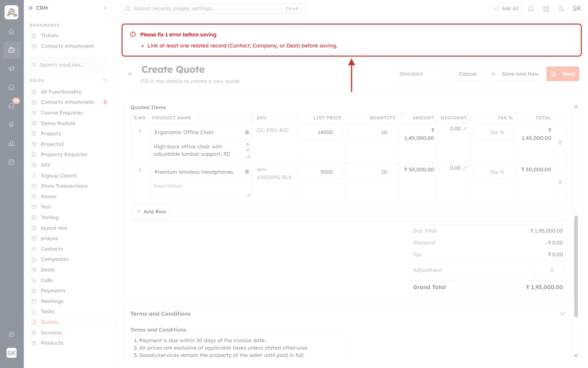Open the bar chart reports icon
Image resolution: width=588 pixels, height=368 pixels.
[x=11, y=144]
